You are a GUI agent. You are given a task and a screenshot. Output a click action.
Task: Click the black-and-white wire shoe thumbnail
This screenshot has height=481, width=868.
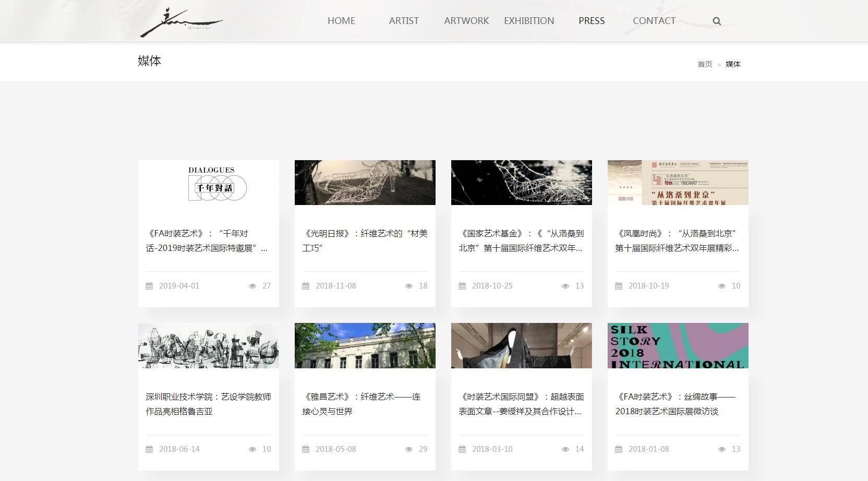coord(522,183)
